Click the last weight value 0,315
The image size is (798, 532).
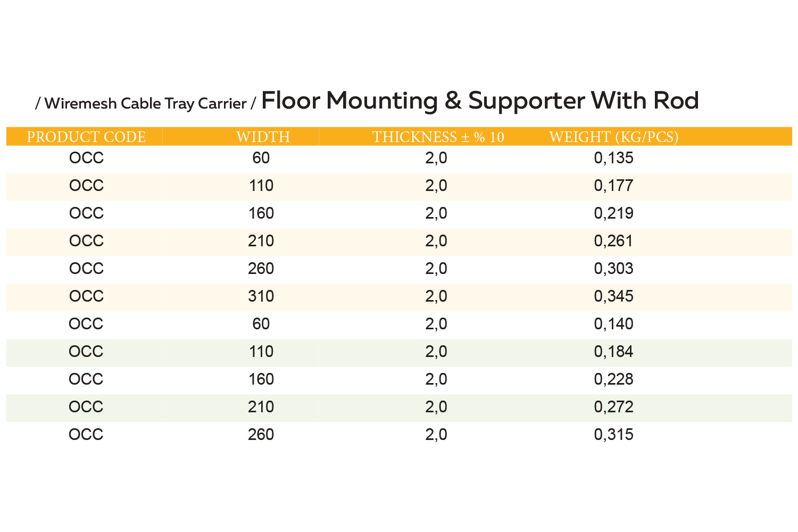coord(613,435)
